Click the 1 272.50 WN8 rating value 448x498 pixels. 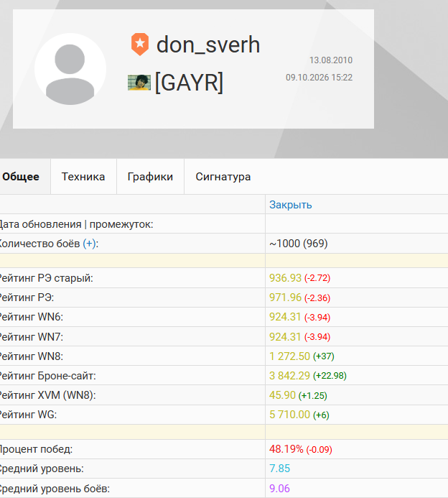coord(289,356)
